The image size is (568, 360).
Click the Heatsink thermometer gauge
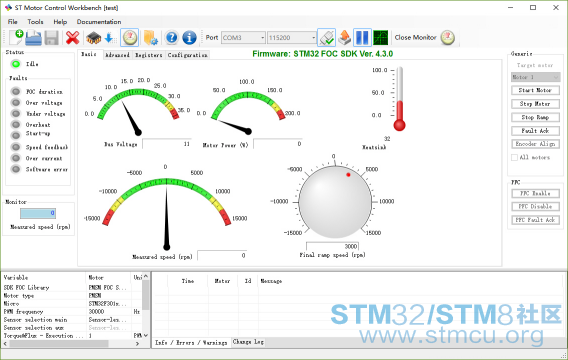(399, 99)
